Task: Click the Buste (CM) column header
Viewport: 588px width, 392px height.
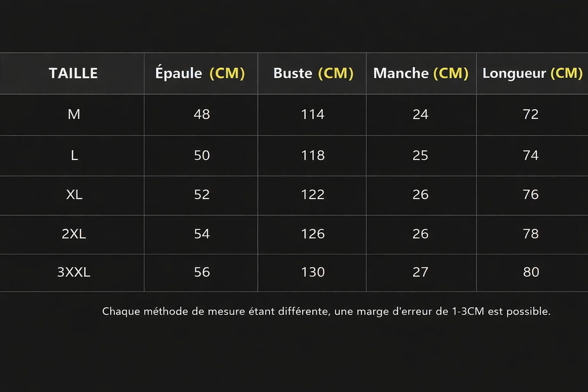Action: click(x=313, y=73)
